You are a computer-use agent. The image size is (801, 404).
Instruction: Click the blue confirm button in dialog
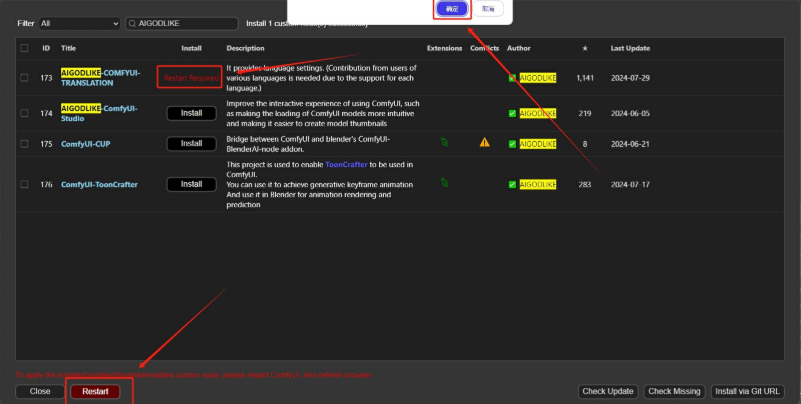[x=451, y=8]
